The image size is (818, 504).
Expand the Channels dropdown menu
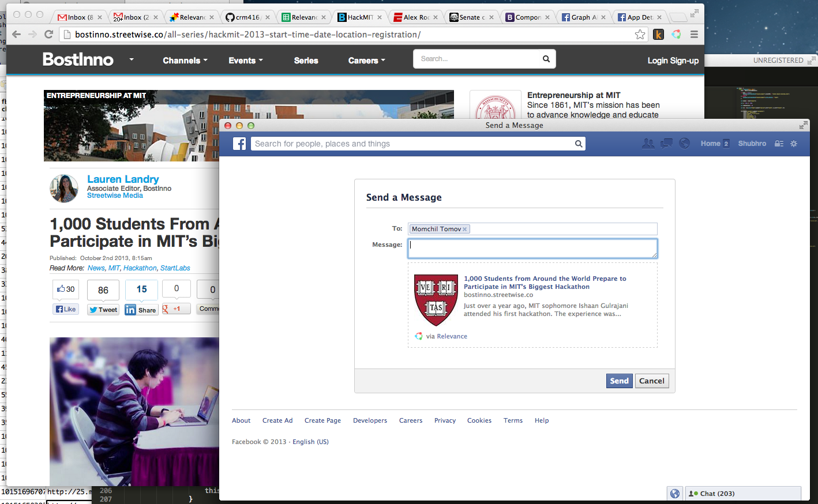pyautogui.click(x=185, y=61)
